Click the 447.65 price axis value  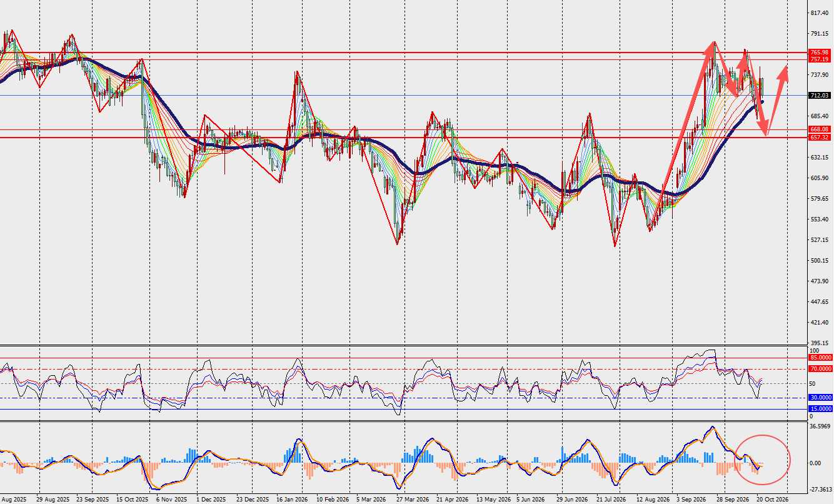point(819,302)
